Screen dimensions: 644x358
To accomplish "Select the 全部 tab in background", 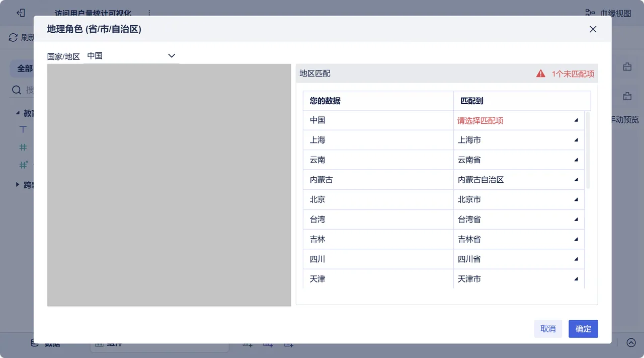I will (x=24, y=68).
